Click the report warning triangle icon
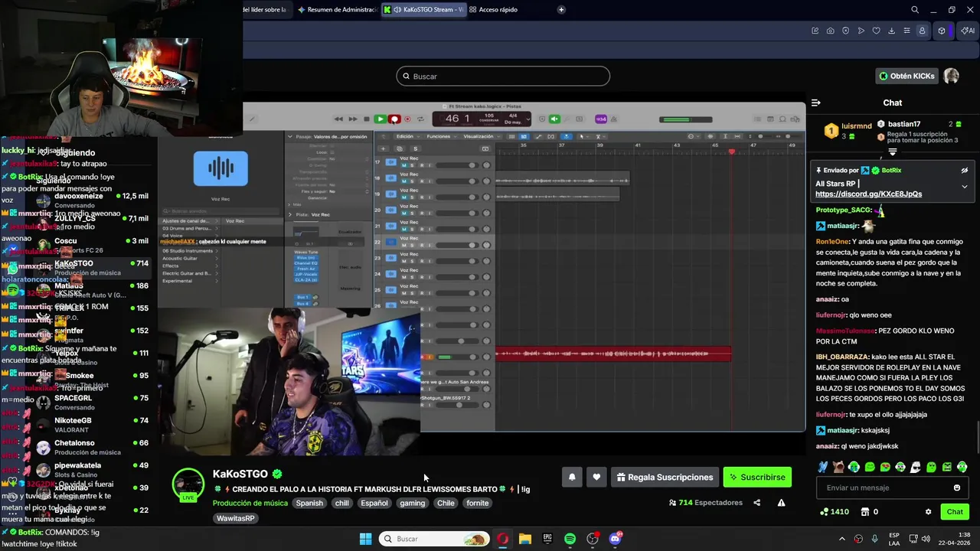The height and width of the screenshot is (551, 980). (781, 503)
